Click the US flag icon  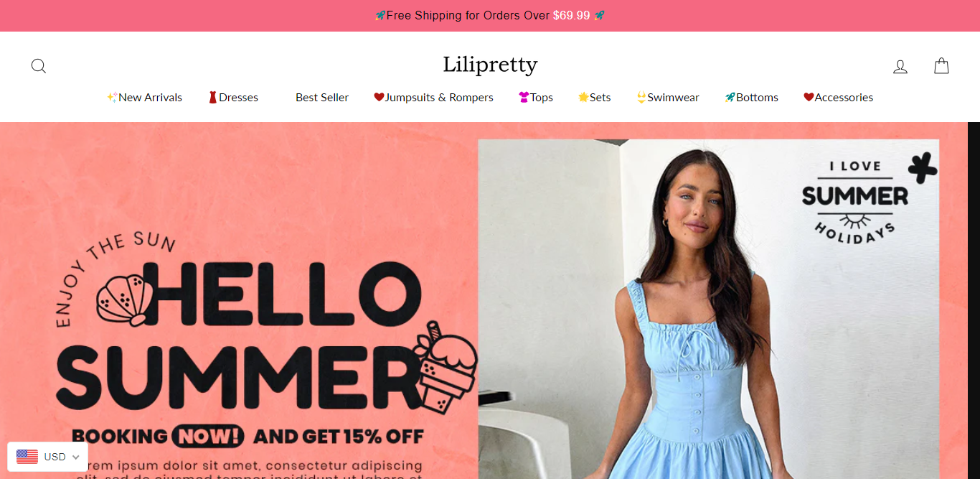27,457
